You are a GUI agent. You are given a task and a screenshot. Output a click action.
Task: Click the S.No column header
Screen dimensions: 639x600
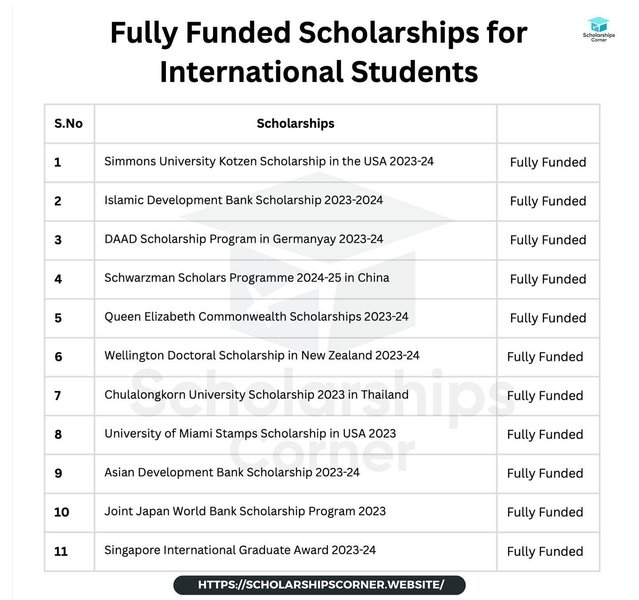(x=68, y=124)
